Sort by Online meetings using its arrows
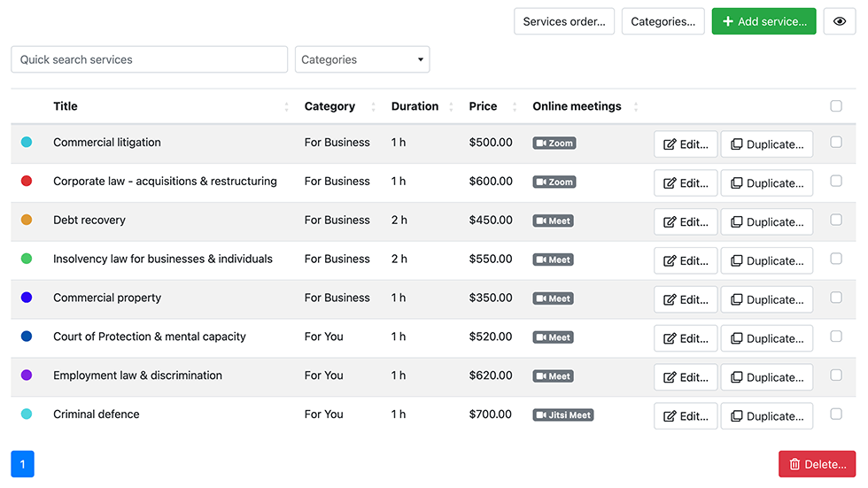868x488 pixels. coord(636,107)
